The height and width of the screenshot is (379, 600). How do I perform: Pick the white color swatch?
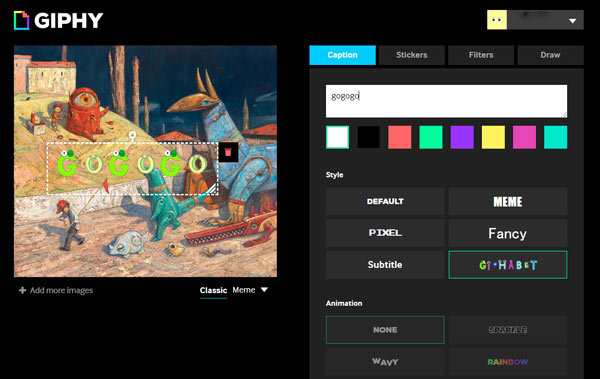338,137
